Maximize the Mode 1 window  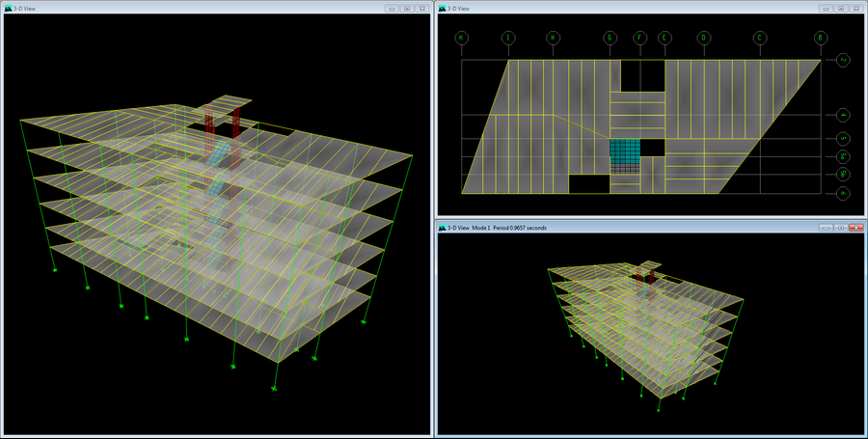coord(840,228)
